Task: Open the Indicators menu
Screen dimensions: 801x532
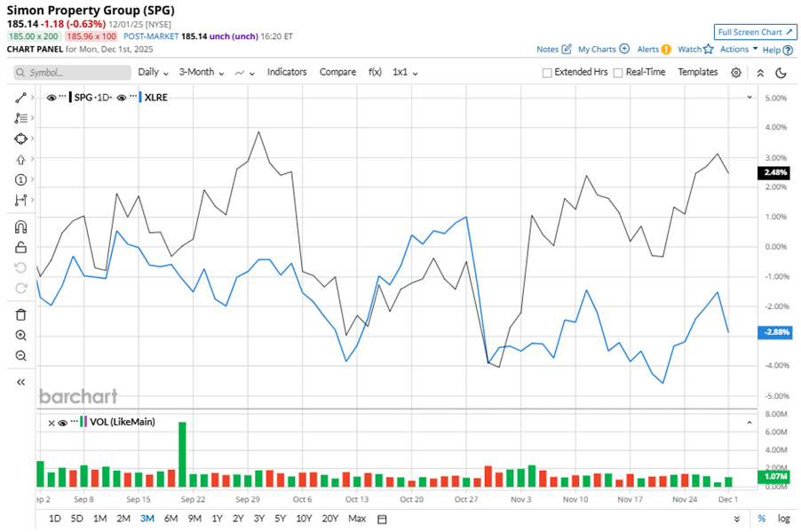Action: [x=287, y=72]
